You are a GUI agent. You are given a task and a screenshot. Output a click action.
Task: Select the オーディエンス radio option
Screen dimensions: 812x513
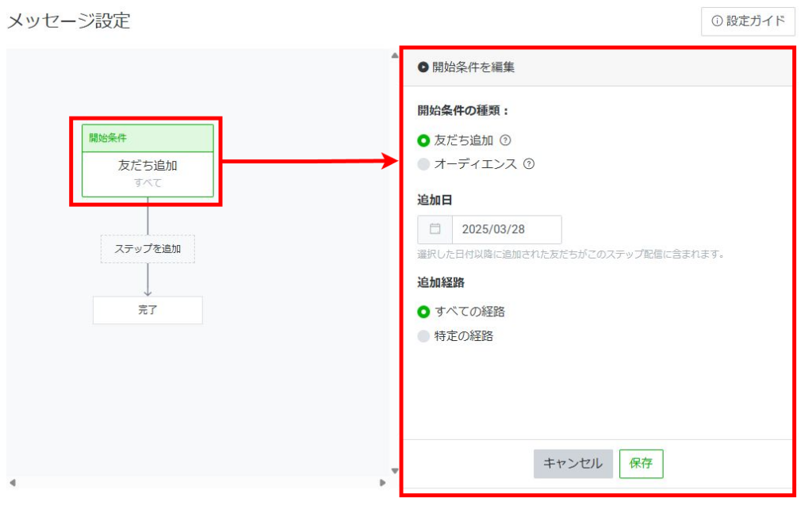(423, 165)
